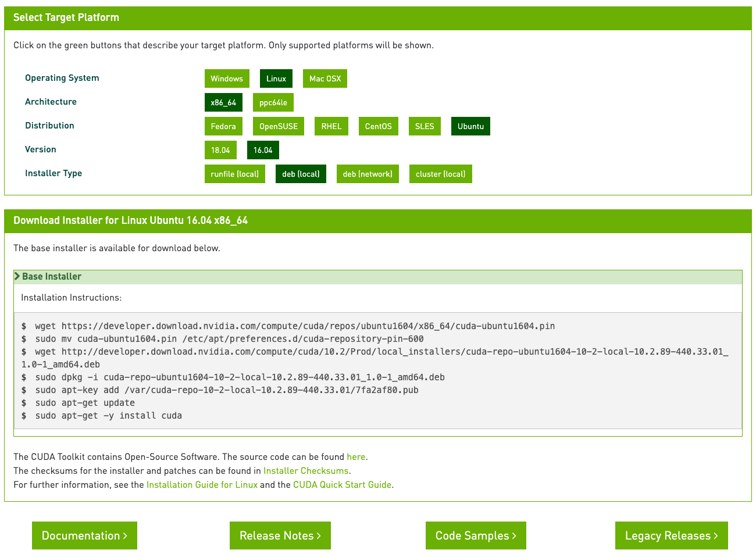Click the sudo dpkg -i command line
Viewport: 756px width, 557px height.
coord(240,377)
